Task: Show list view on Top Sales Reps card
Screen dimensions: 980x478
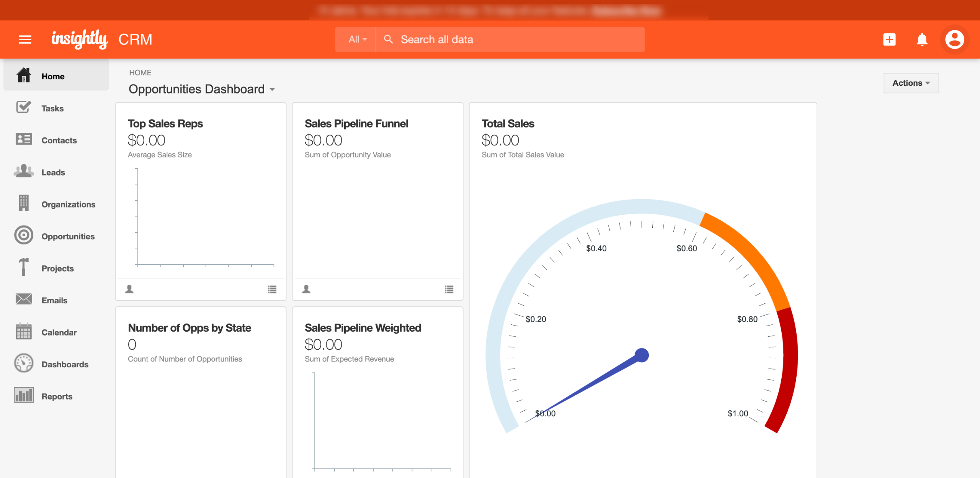Action: click(272, 289)
